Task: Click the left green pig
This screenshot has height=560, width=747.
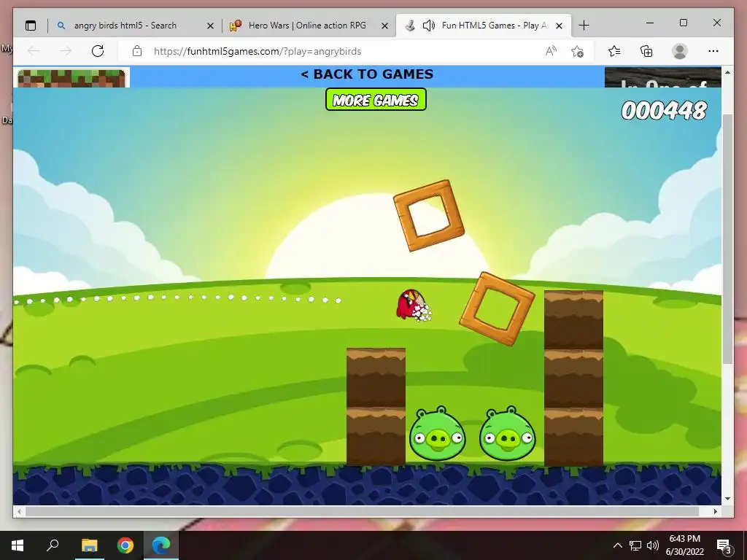Action: (x=438, y=434)
